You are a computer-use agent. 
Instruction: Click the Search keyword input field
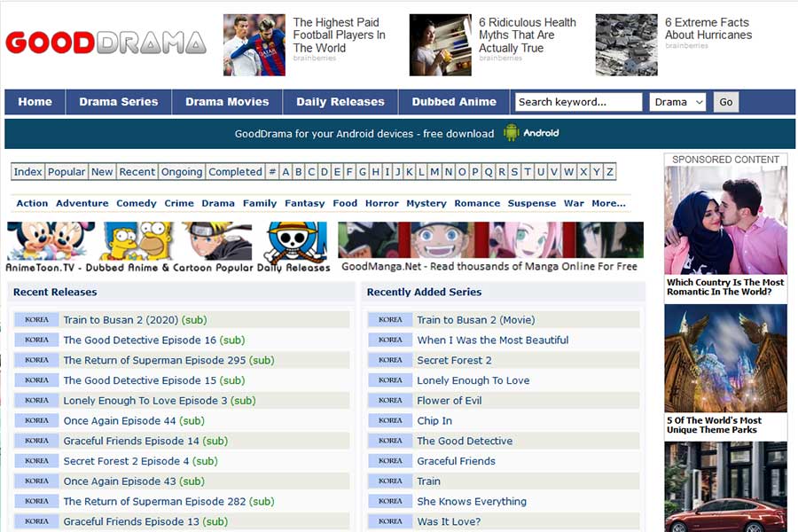(x=579, y=102)
